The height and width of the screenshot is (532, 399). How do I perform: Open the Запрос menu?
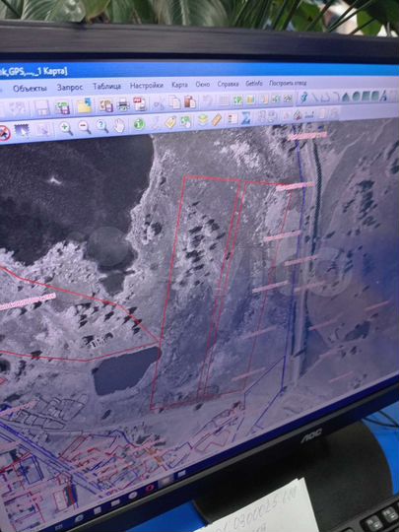pos(70,88)
